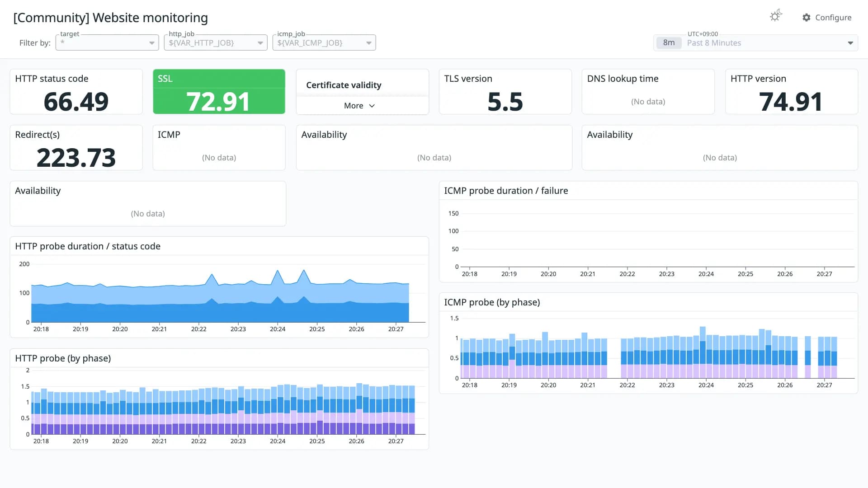Click the ICMP probe (by phase) title
Viewport: 868px width, 488px height.
tap(492, 302)
